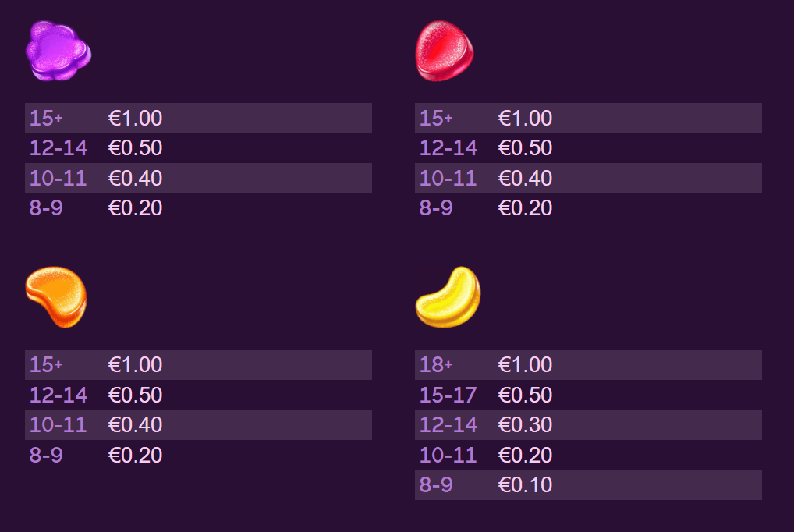The height and width of the screenshot is (532, 794).
Task: Click purple candy 10-11 €0.40 row
Action: click(198, 178)
